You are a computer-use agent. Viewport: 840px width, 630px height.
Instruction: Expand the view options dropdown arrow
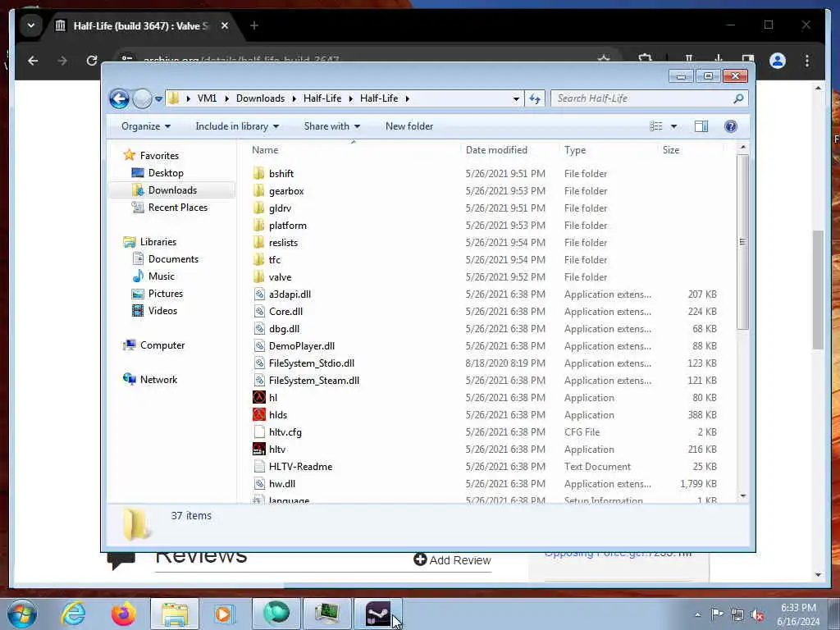[x=673, y=126]
